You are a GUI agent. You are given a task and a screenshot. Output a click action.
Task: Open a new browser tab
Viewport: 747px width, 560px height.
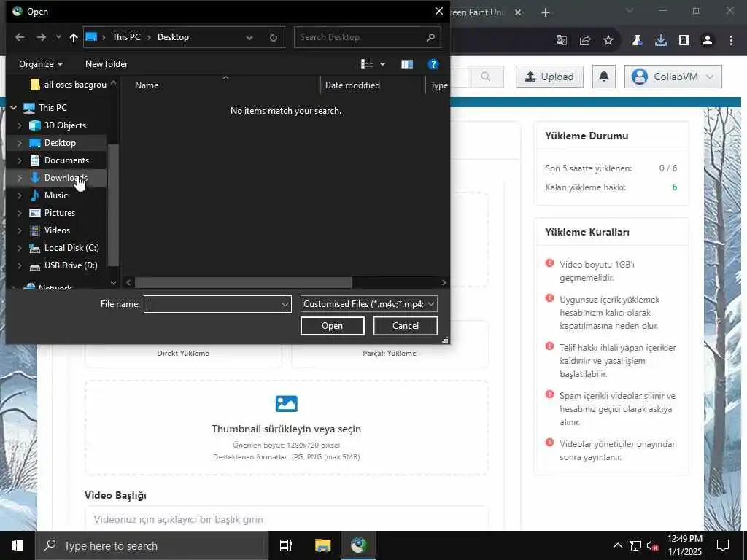coord(546,12)
